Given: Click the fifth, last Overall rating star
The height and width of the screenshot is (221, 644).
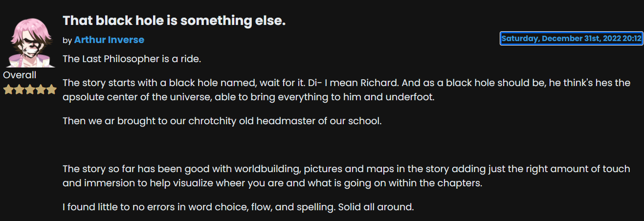Looking at the screenshot, I should (51, 89).
